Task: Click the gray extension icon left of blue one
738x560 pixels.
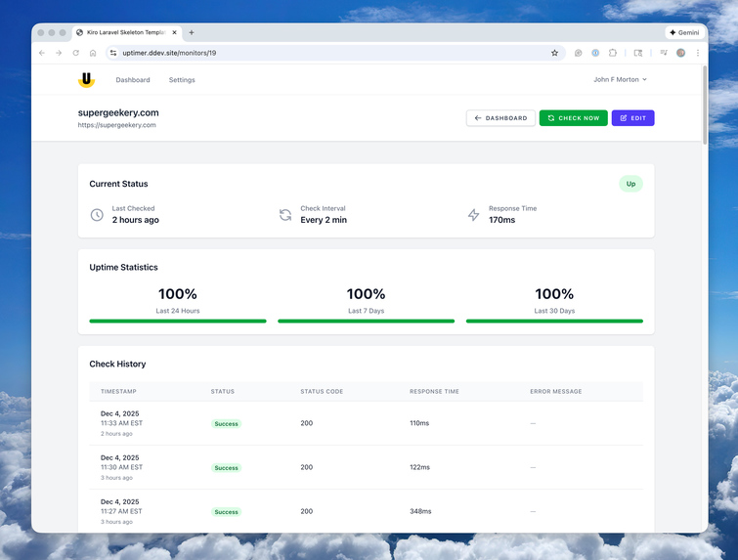Action: click(x=578, y=53)
